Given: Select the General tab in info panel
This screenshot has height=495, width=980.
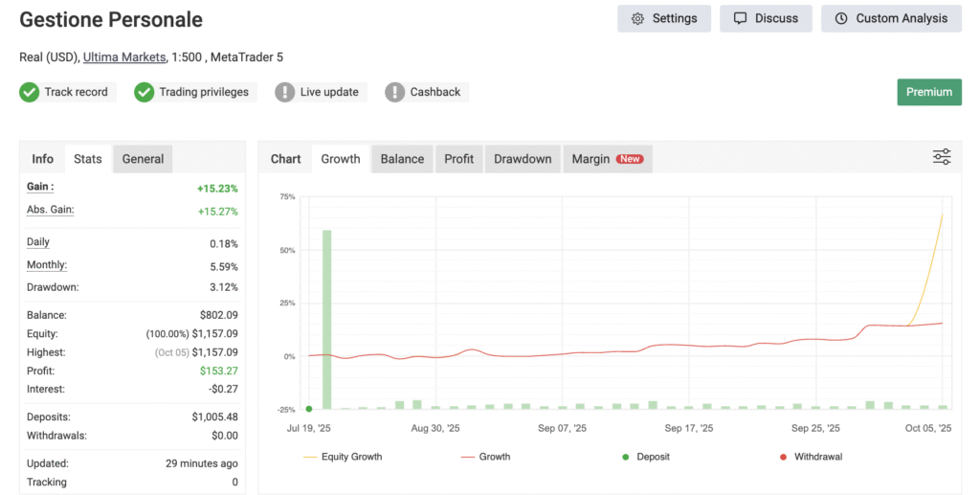Looking at the screenshot, I should pos(143,159).
